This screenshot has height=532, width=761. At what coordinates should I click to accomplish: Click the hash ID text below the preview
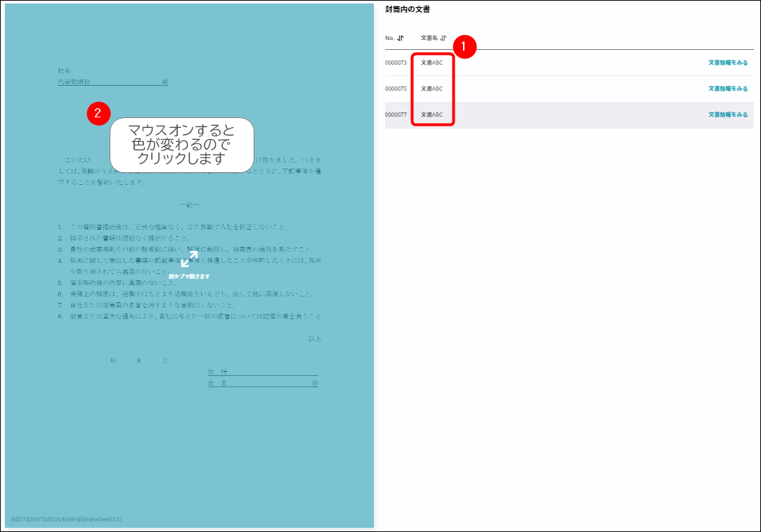[x=67, y=519]
